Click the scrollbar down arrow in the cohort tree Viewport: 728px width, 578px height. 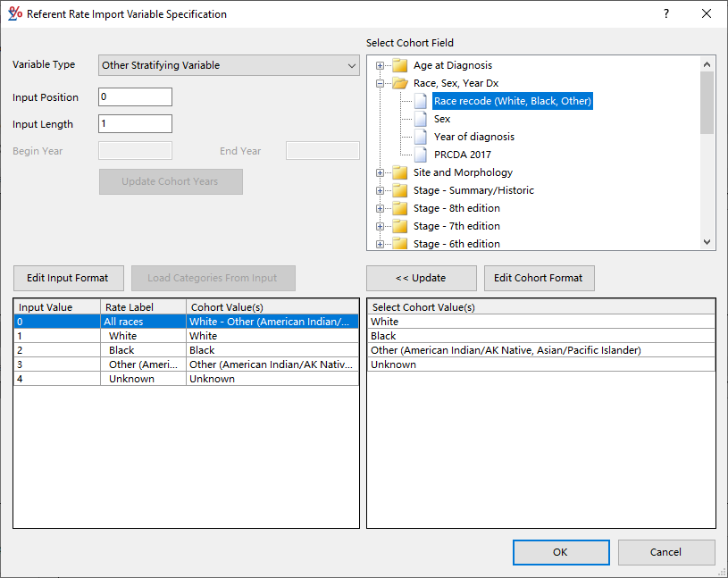707,241
